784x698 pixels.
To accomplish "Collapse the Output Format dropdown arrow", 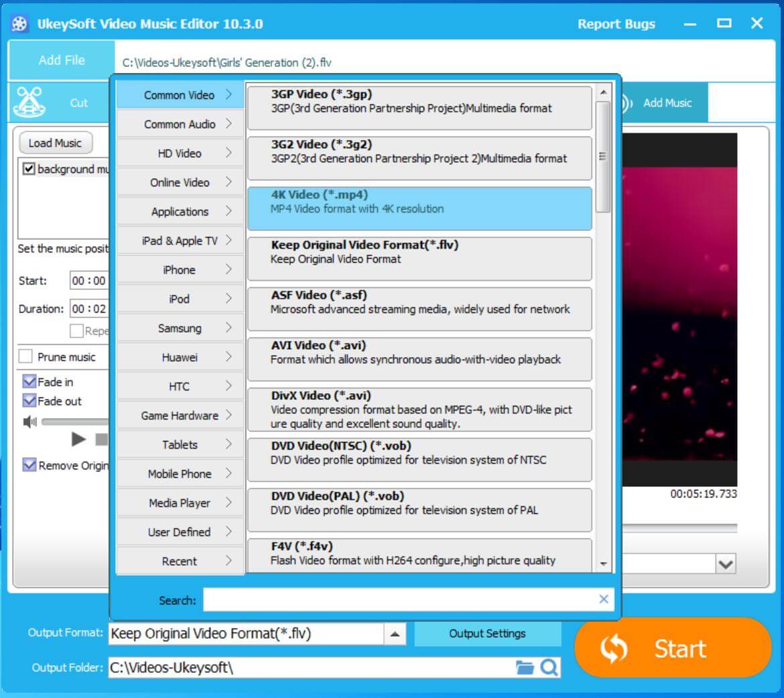I will [395, 634].
